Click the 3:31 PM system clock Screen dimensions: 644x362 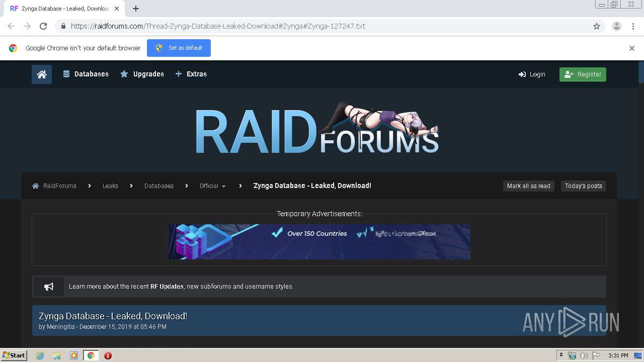[618, 355]
